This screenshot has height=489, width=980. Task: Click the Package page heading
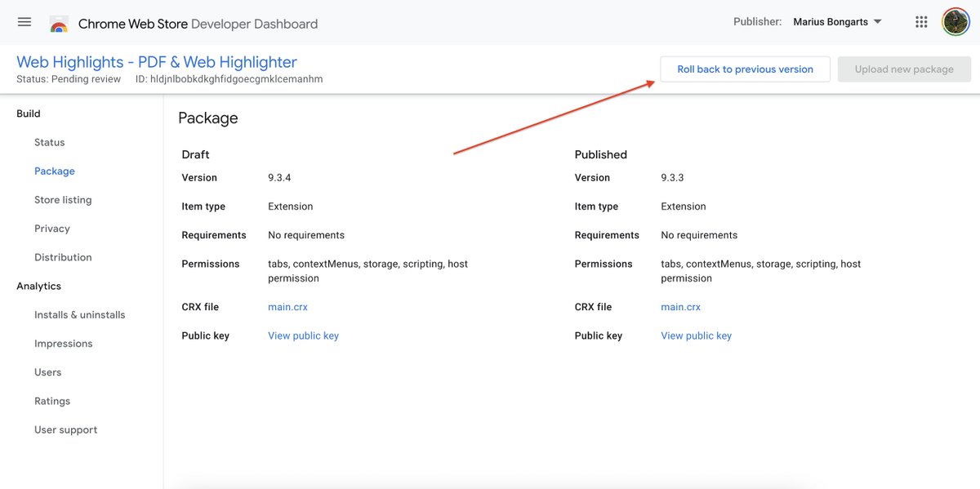point(208,118)
